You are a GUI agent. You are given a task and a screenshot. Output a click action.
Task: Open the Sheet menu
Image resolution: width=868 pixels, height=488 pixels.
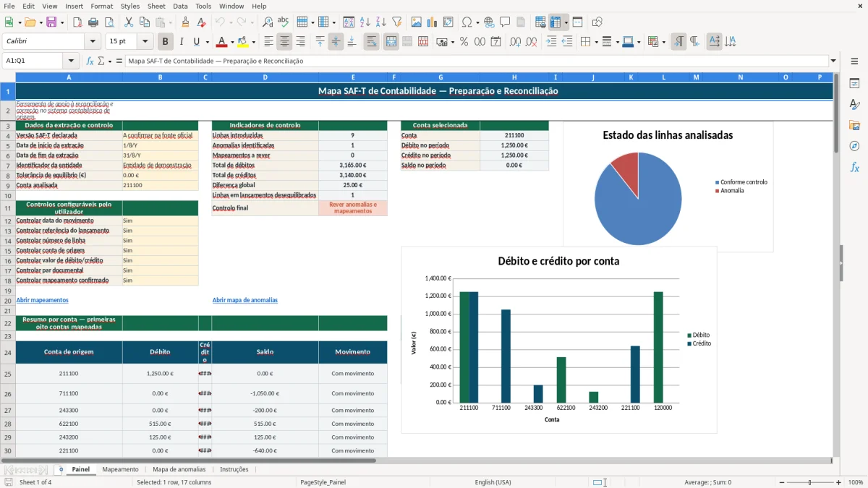[156, 6]
